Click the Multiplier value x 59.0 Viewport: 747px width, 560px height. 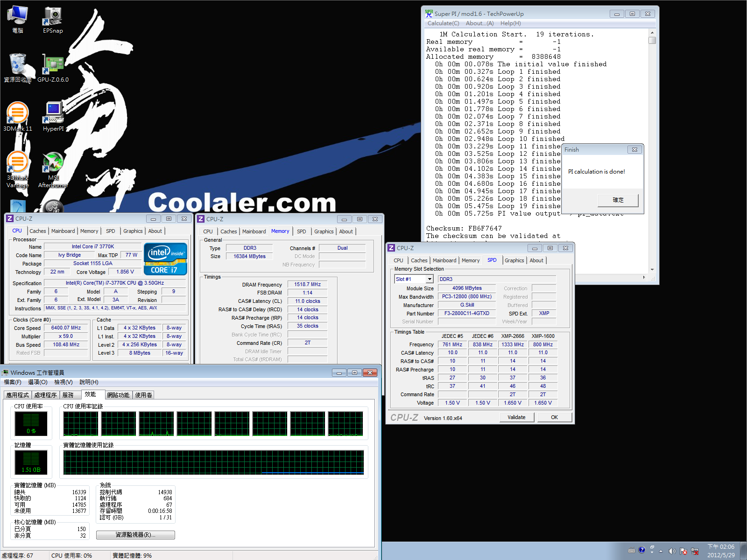66,336
